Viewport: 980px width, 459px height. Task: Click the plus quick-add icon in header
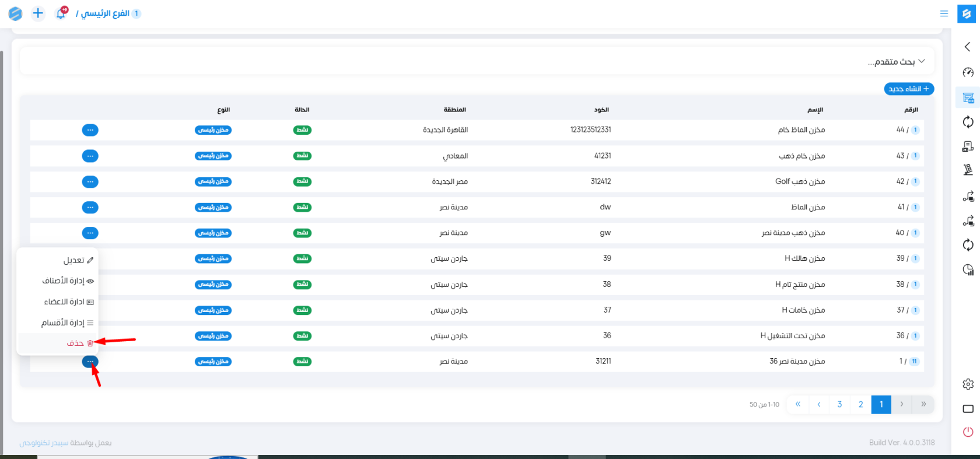click(x=38, y=13)
